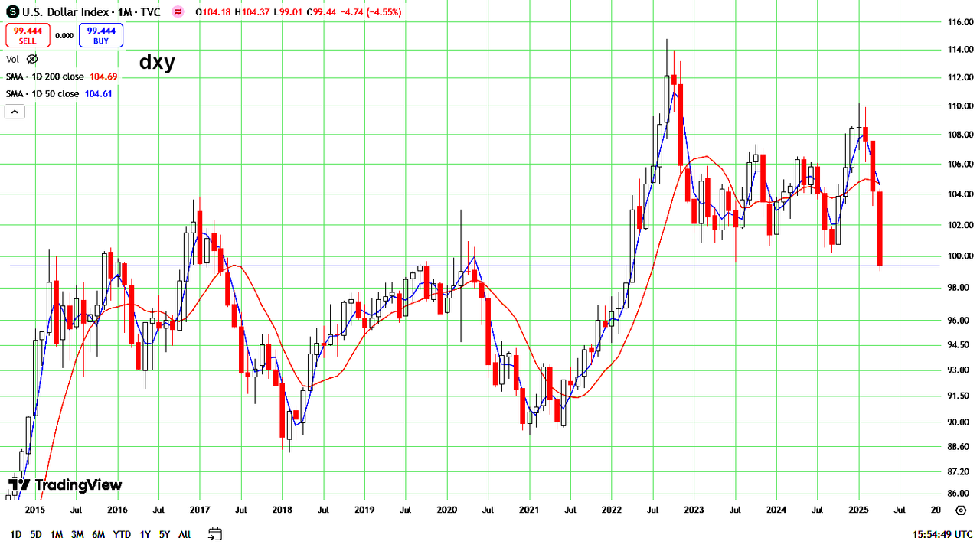Switch to the All time range
This screenshot has height=551, width=980.
pyautogui.click(x=185, y=534)
